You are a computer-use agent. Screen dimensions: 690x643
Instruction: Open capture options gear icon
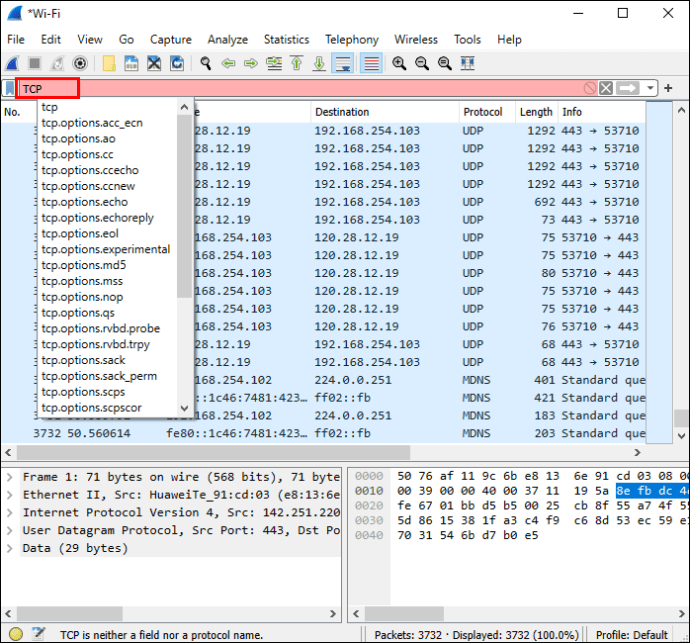(80, 63)
